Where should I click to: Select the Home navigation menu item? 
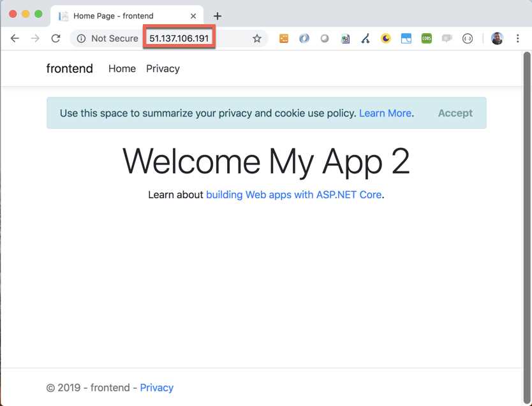[x=122, y=68]
